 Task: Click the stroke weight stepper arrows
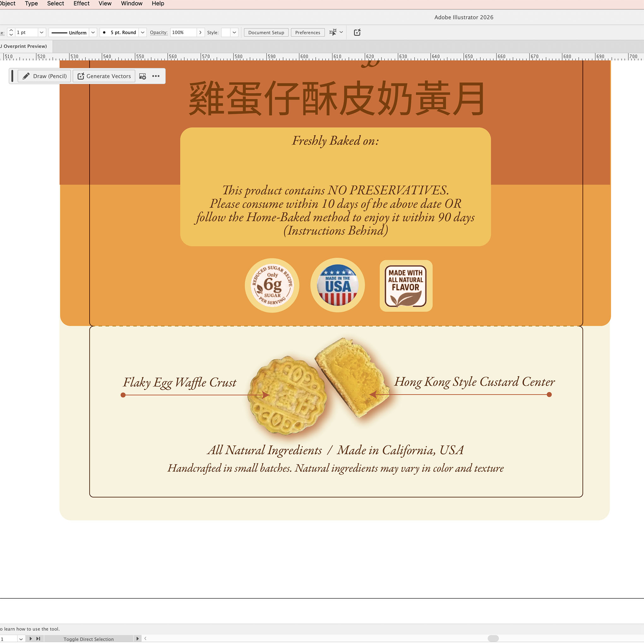(11, 32)
